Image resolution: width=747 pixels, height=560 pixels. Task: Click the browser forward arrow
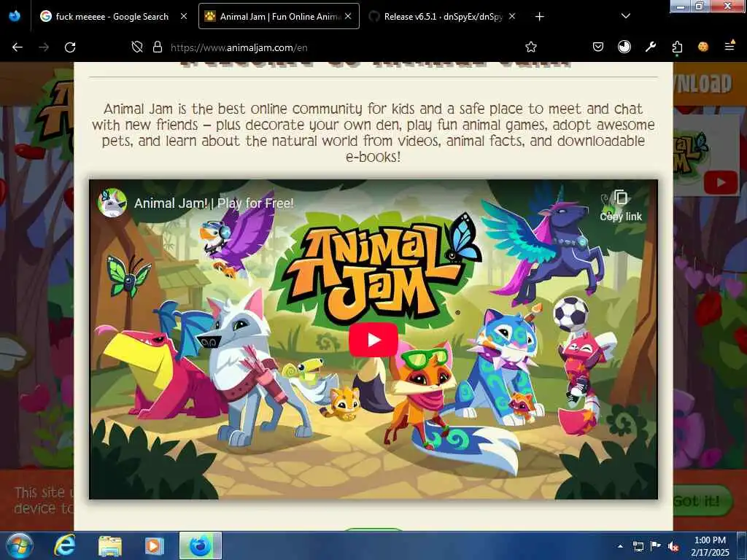(44, 47)
